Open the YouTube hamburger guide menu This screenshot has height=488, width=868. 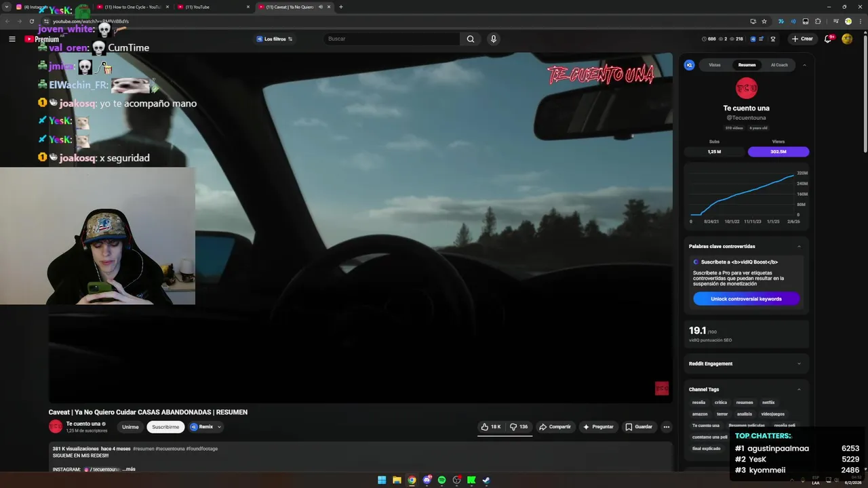[x=12, y=39]
